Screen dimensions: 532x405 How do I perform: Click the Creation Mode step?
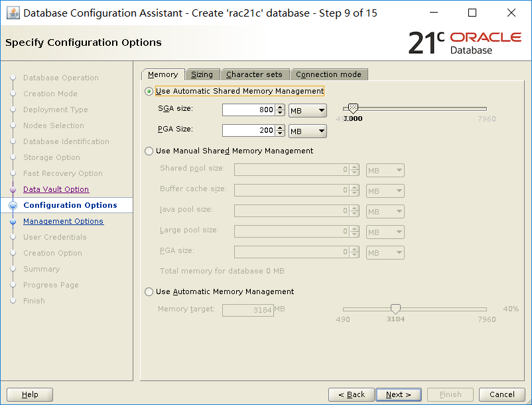(x=50, y=94)
